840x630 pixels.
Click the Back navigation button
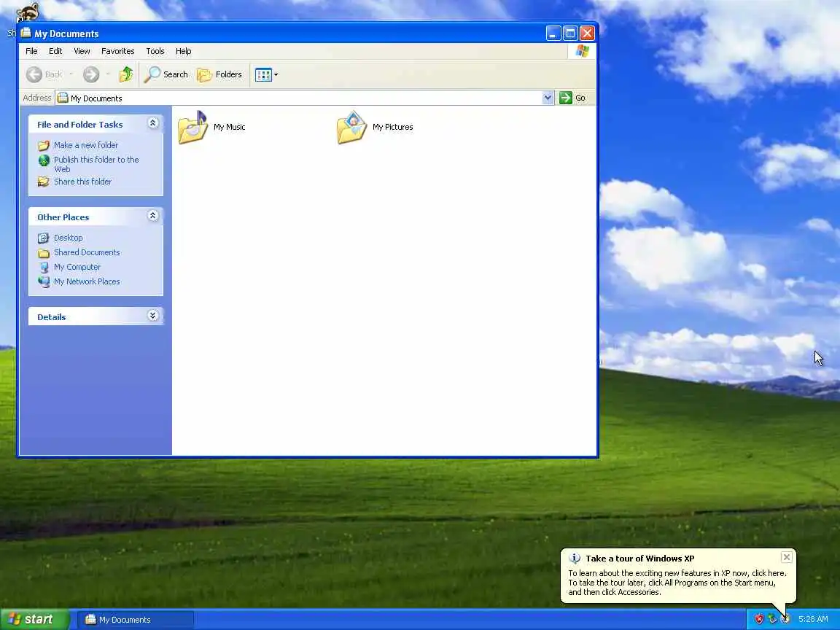pyautogui.click(x=44, y=74)
